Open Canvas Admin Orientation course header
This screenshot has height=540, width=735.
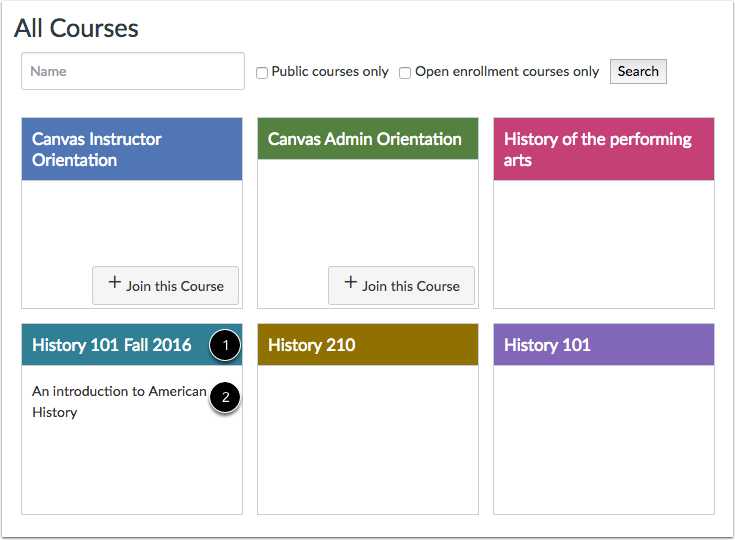[365, 139]
